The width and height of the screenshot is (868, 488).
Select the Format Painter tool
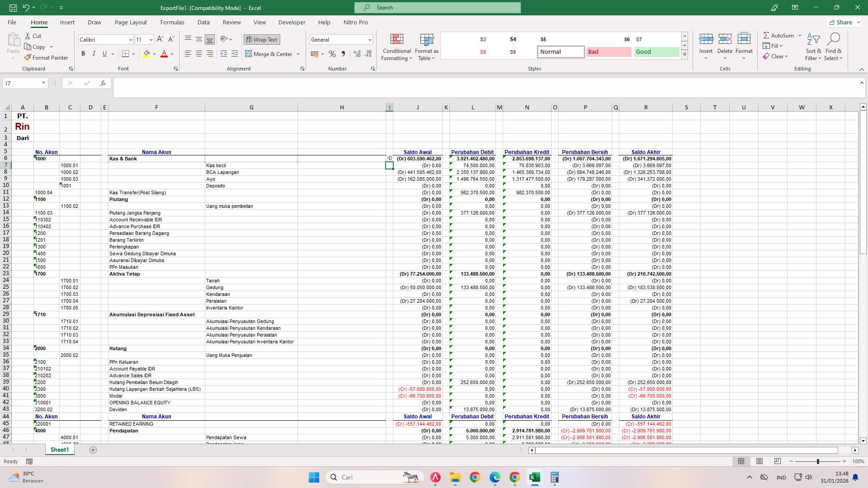47,57
